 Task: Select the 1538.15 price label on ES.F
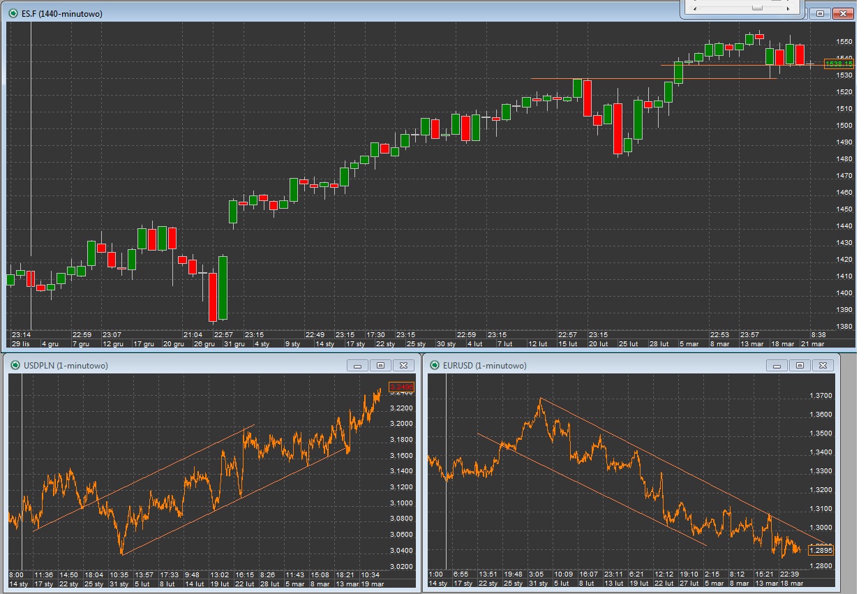coord(838,64)
